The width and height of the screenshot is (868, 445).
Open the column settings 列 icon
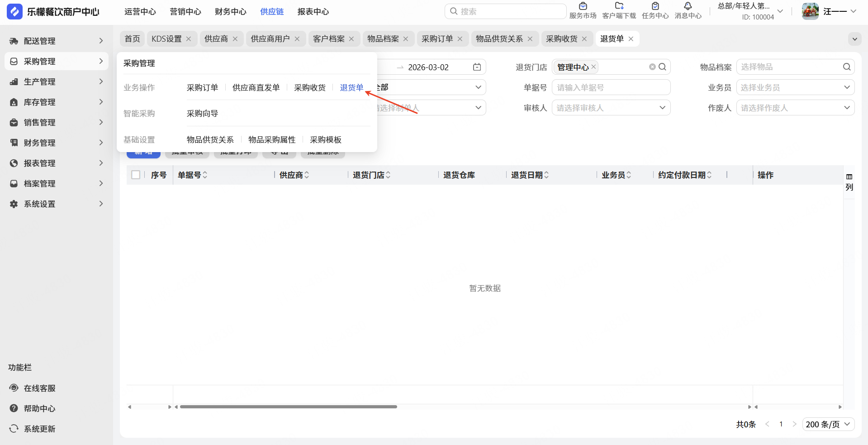[849, 182]
